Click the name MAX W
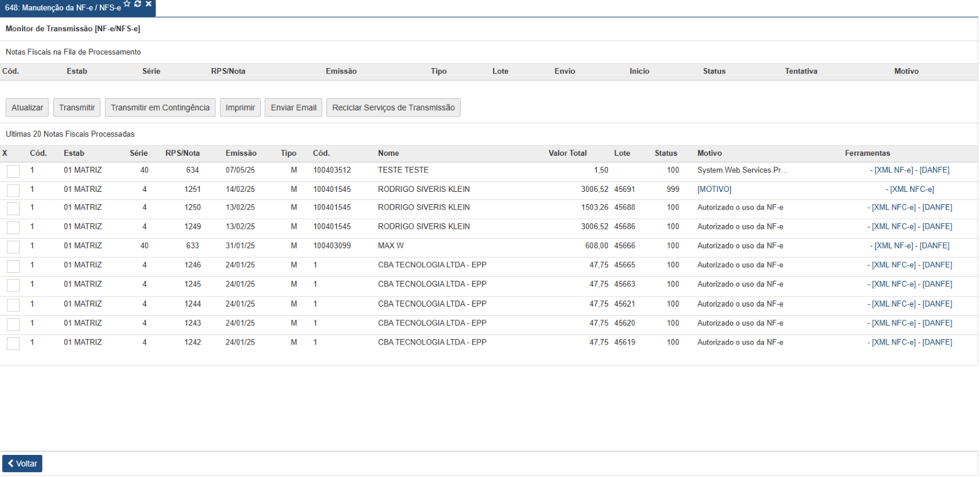This screenshot has height=477, width=980. [391, 246]
